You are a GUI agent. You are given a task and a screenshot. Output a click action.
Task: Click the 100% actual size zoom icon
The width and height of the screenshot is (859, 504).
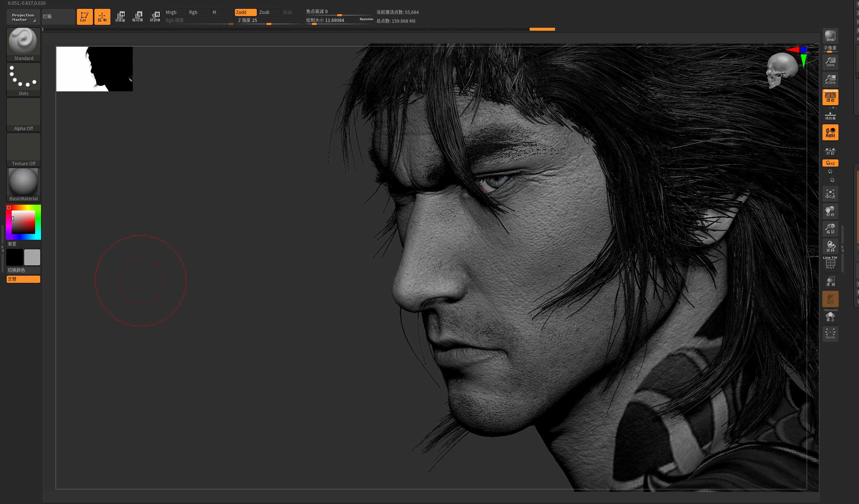[830, 62]
